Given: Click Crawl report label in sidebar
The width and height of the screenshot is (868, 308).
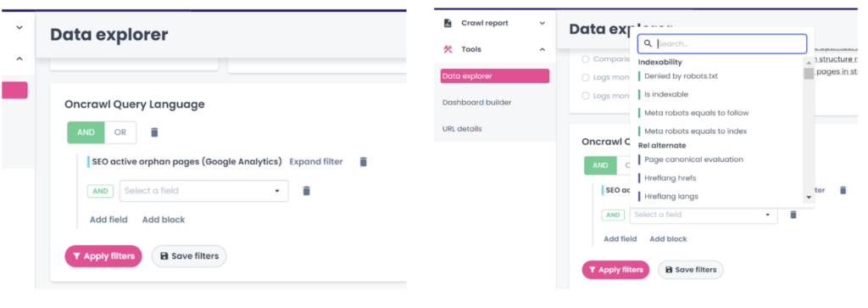Looking at the screenshot, I should (x=485, y=23).
